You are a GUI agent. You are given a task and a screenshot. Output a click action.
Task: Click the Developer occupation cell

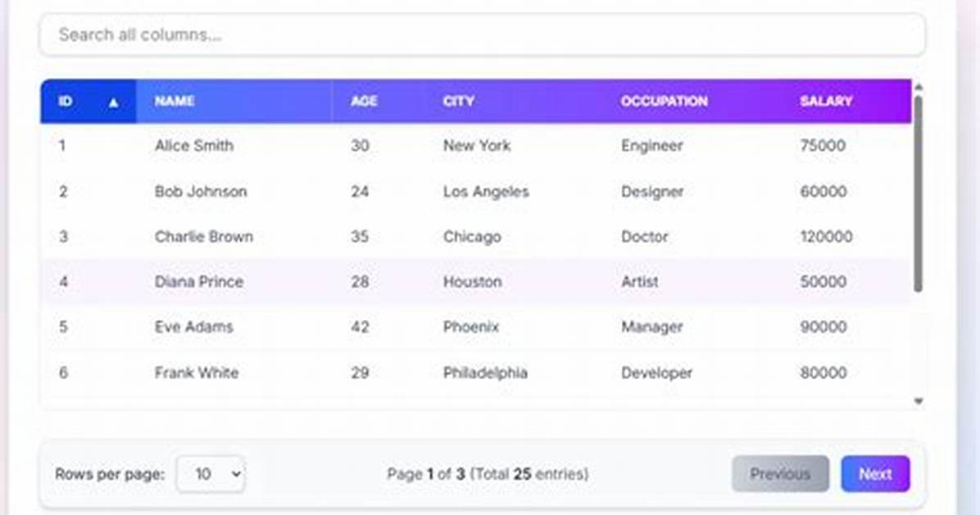click(x=656, y=372)
